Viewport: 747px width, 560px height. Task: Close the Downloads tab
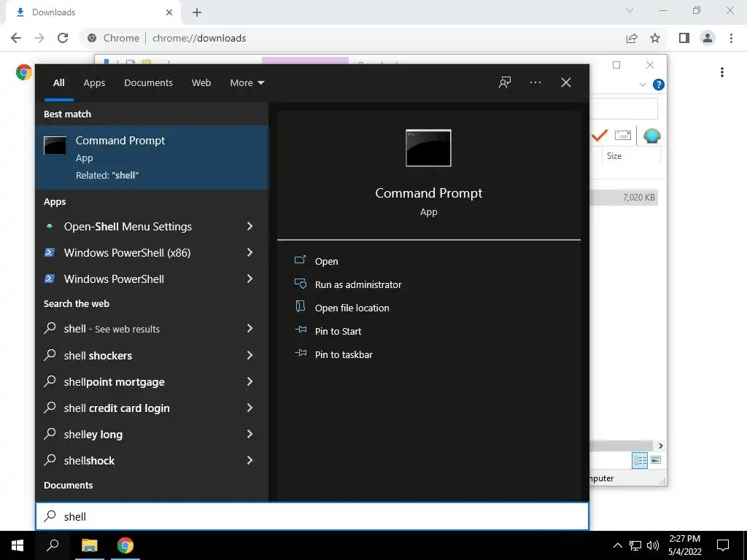point(169,12)
